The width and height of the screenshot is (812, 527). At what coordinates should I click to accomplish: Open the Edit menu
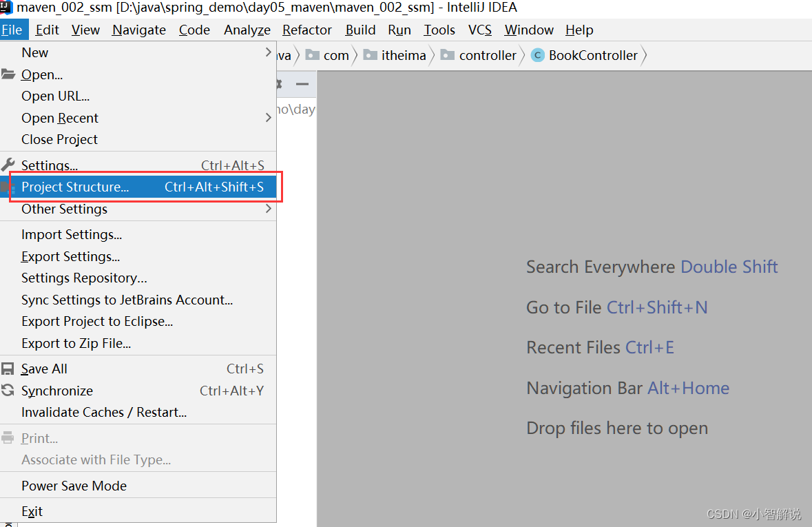[47, 30]
